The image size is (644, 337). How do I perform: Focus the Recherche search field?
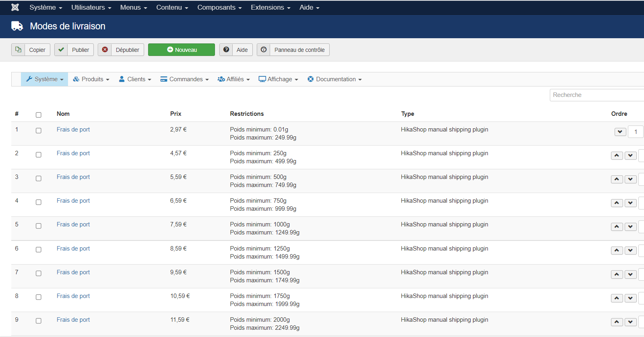pos(596,95)
